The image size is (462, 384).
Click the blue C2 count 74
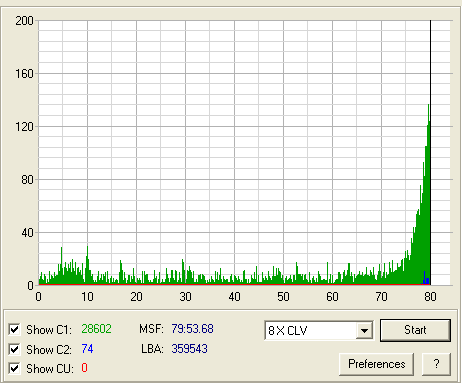[87, 349]
